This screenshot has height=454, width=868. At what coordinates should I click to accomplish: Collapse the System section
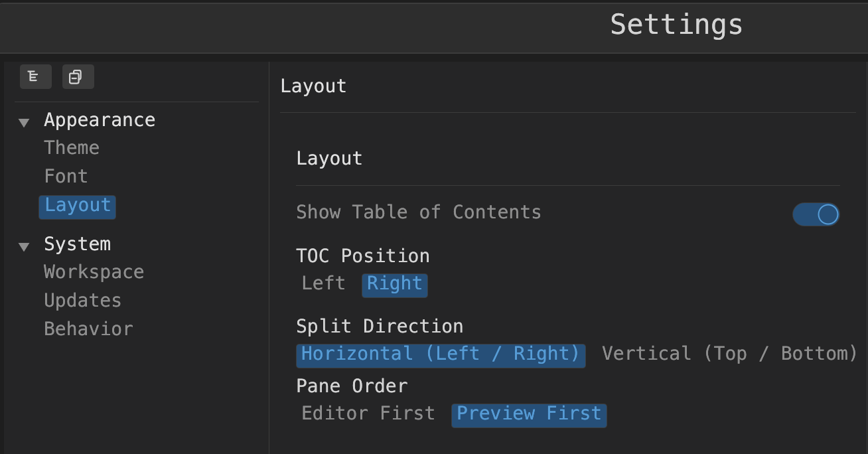point(24,246)
